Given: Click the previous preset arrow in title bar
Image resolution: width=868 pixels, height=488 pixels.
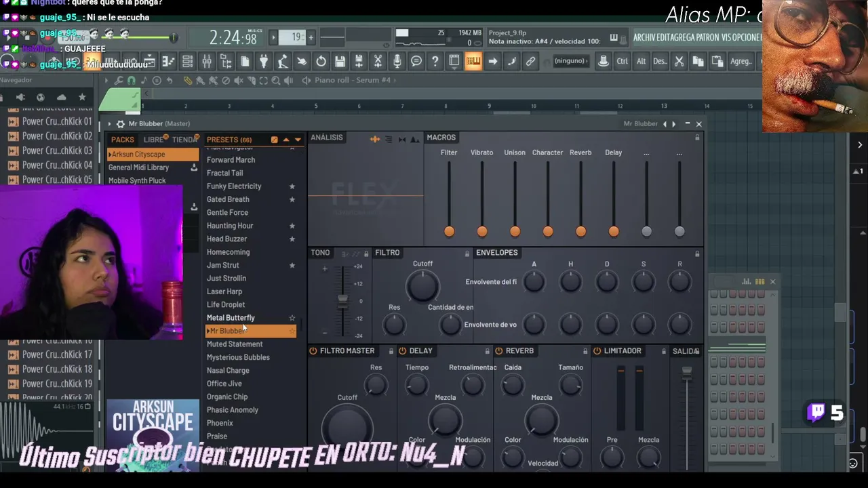Looking at the screenshot, I should point(665,124).
